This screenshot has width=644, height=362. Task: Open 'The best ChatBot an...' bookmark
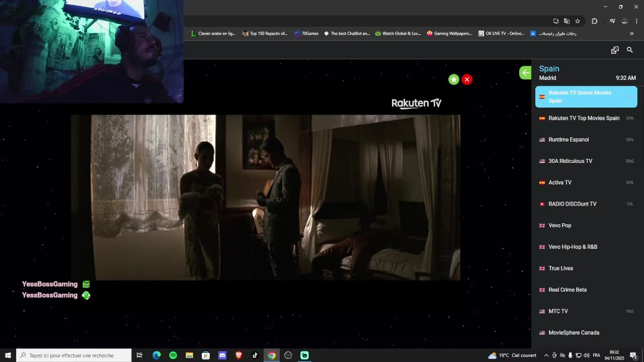tap(347, 34)
